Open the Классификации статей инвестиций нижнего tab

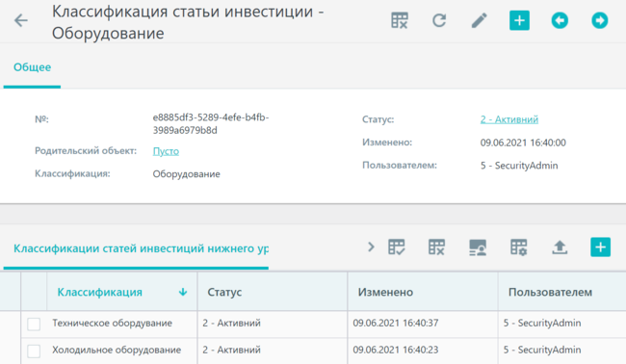[141, 248]
